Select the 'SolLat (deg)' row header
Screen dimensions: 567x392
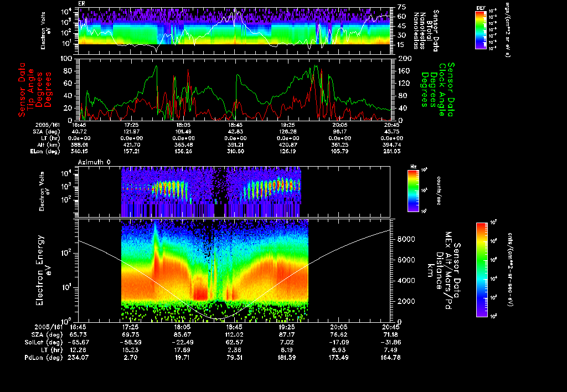pos(43,343)
